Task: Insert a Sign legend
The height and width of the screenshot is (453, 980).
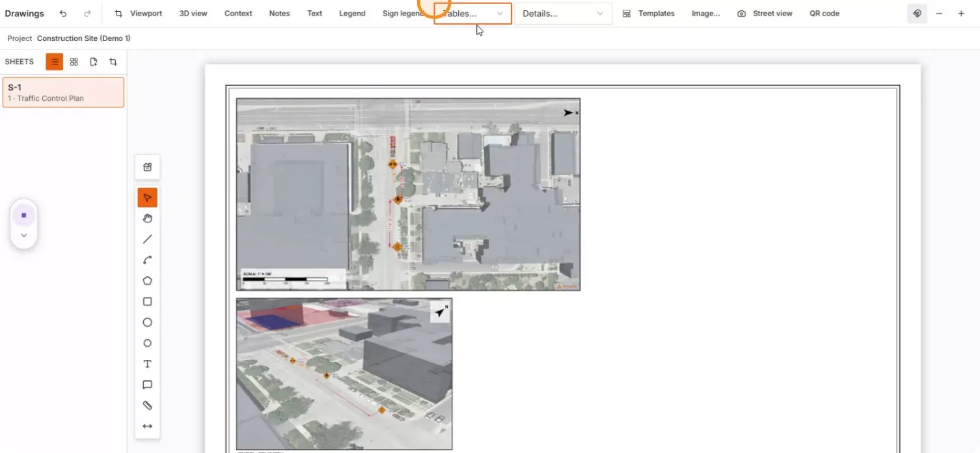Action: (x=403, y=14)
